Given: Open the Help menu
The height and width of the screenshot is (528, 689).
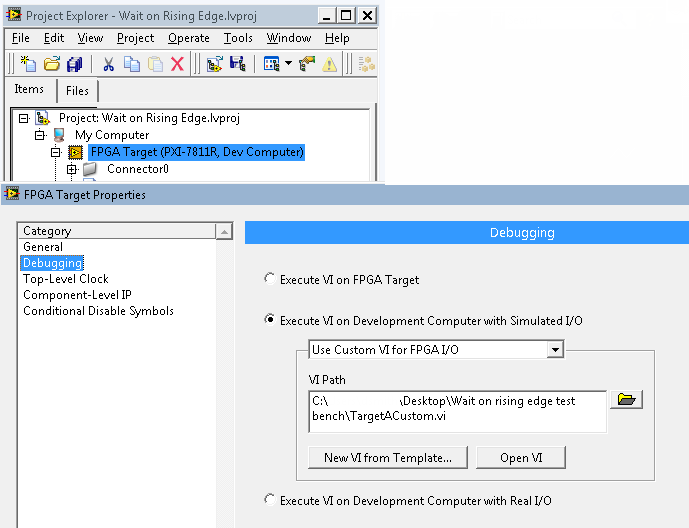Looking at the screenshot, I should point(337,38).
